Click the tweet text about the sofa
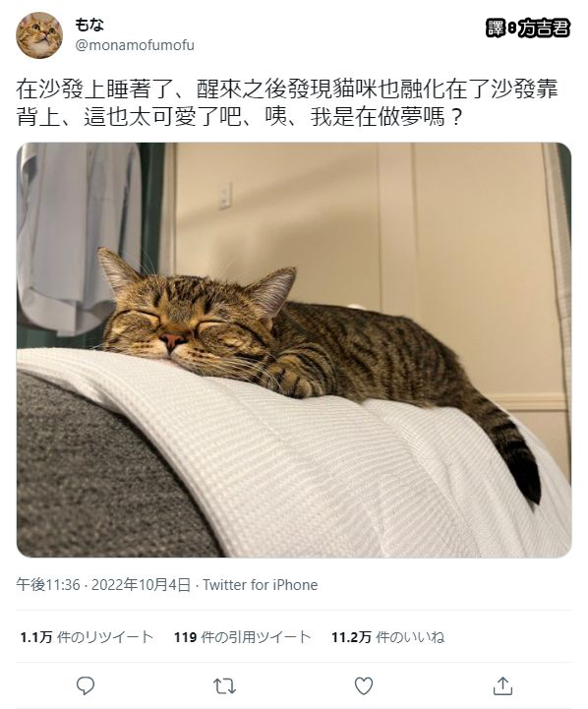Screen dimensions: 588x709 click(287, 103)
